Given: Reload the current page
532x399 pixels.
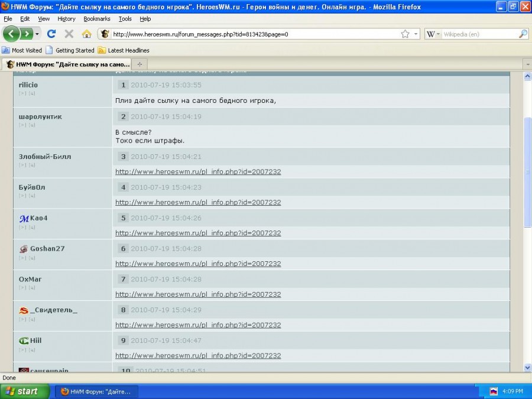Looking at the screenshot, I should point(51,34).
